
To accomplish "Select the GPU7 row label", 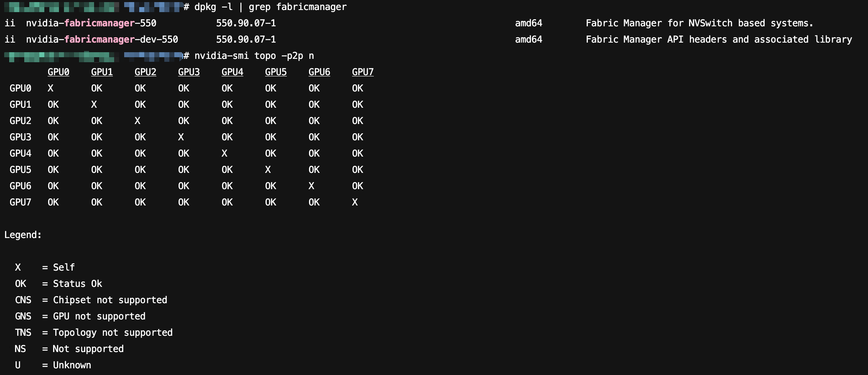I will [20, 203].
